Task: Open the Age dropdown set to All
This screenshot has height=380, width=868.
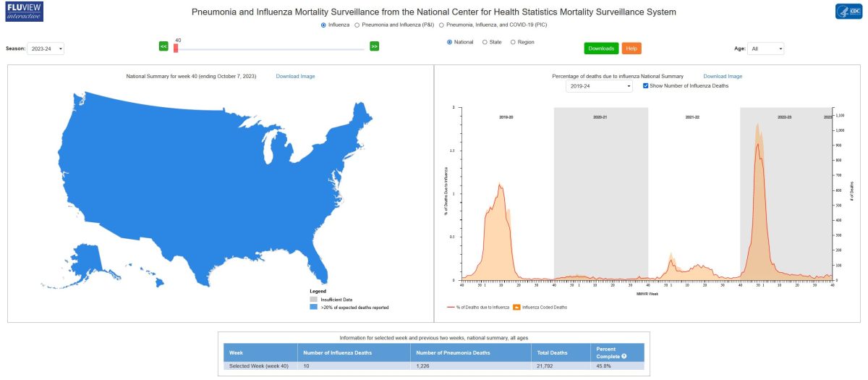Action: click(765, 48)
